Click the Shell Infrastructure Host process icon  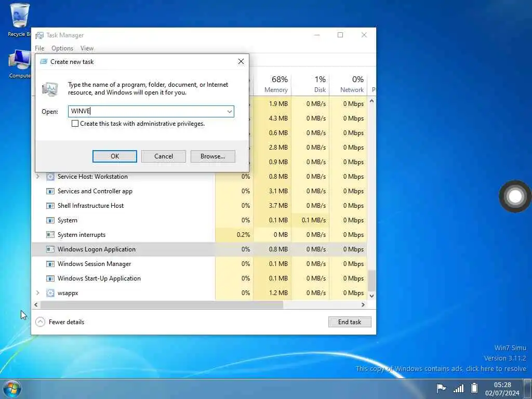click(50, 206)
